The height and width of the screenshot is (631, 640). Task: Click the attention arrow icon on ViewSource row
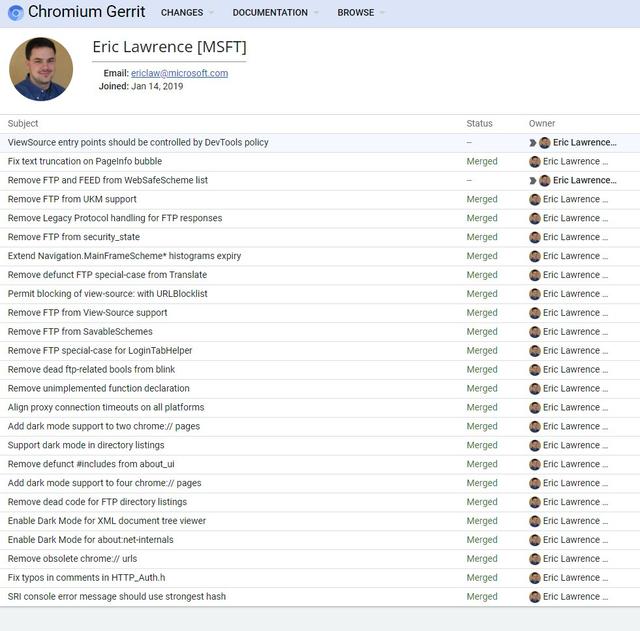(x=533, y=143)
